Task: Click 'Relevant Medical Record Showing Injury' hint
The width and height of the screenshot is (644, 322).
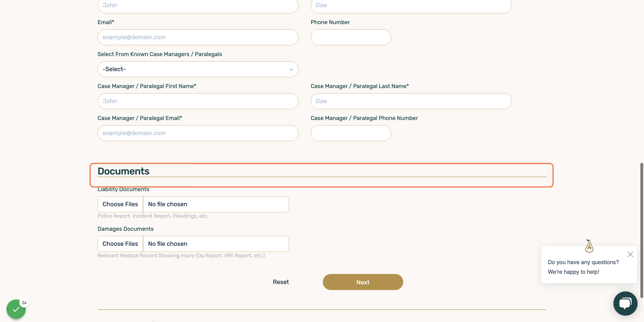Action: click(x=181, y=255)
